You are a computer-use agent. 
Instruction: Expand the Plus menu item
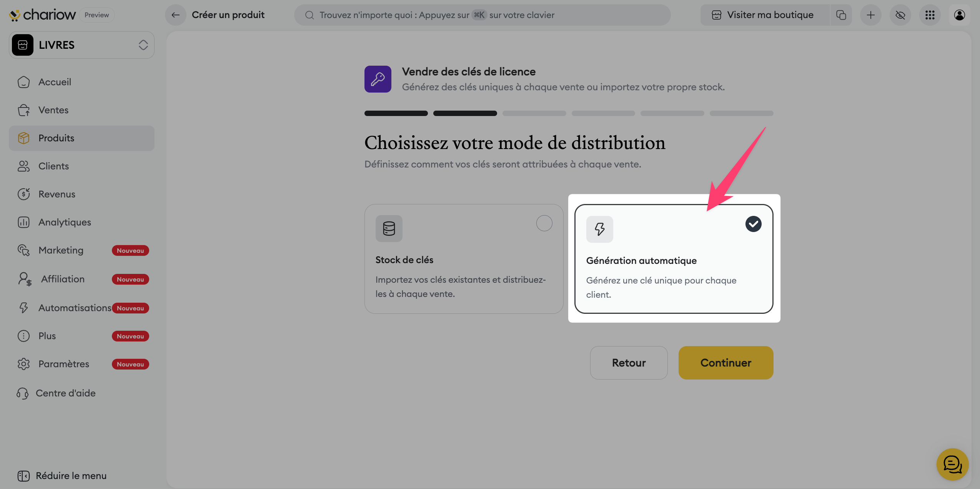(47, 336)
